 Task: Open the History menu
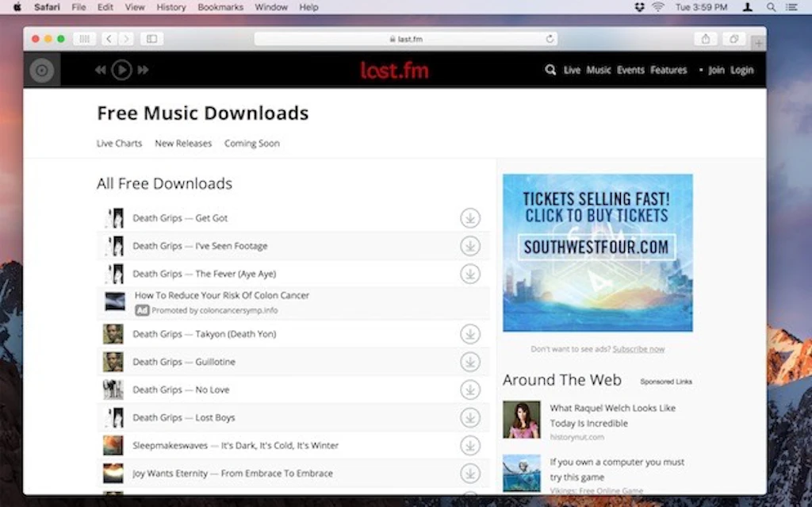pos(171,7)
